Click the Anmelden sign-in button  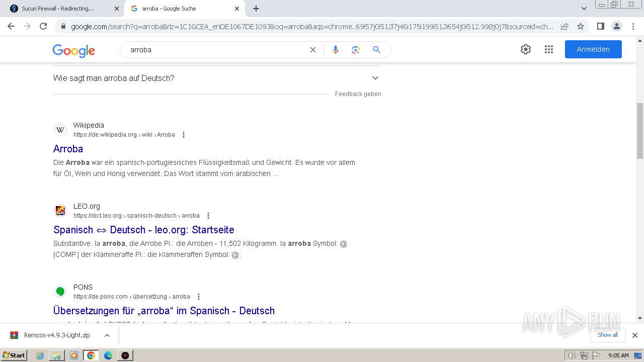coord(593,49)
